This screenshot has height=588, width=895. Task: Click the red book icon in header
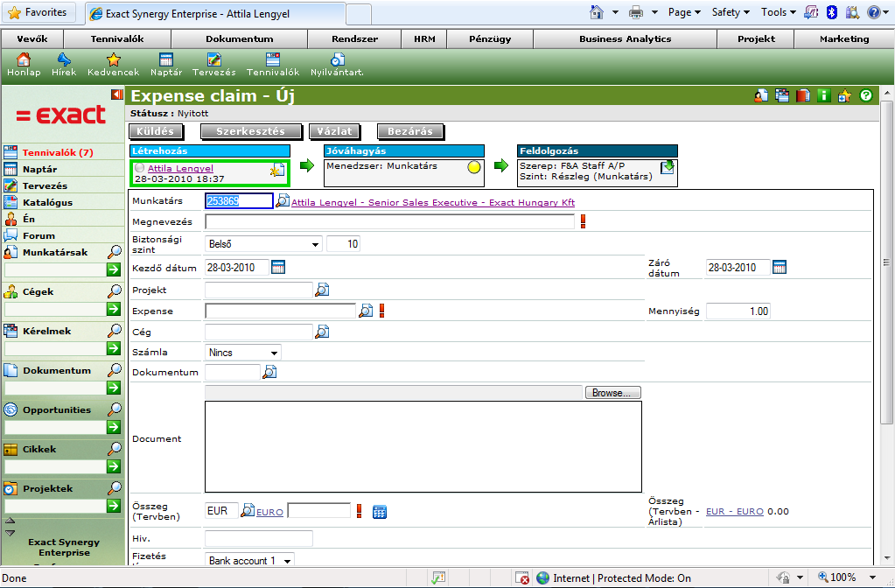[x=802, y=96]
